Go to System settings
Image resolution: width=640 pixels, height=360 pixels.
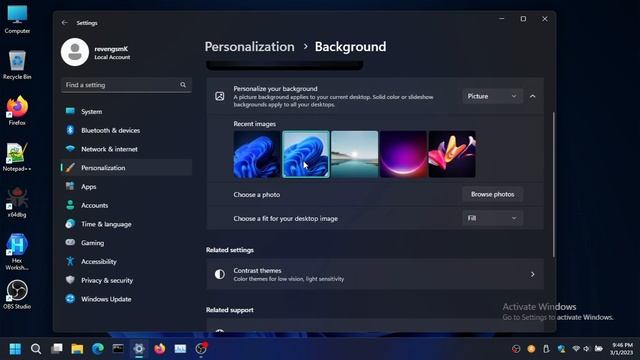pos(126,111)
